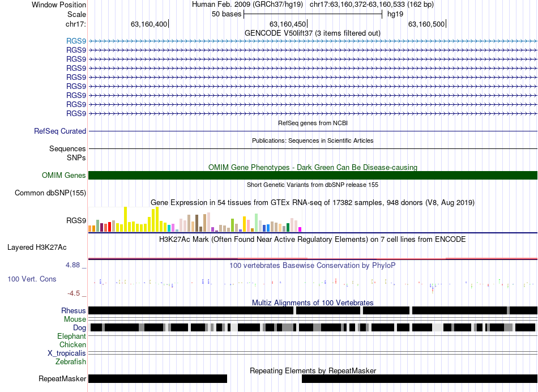
Task: Click Gene Expression in 54 tissues title
Action: (x=313, y=203)
